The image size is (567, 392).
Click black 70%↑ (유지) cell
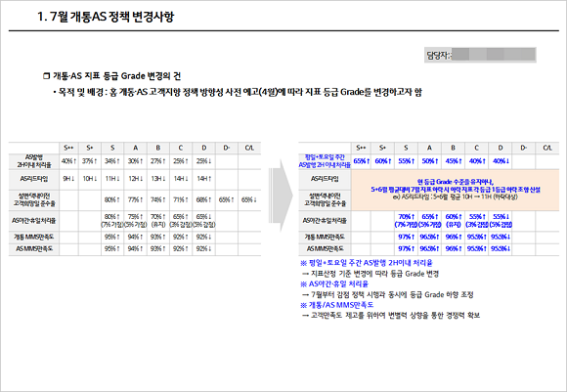158,221
